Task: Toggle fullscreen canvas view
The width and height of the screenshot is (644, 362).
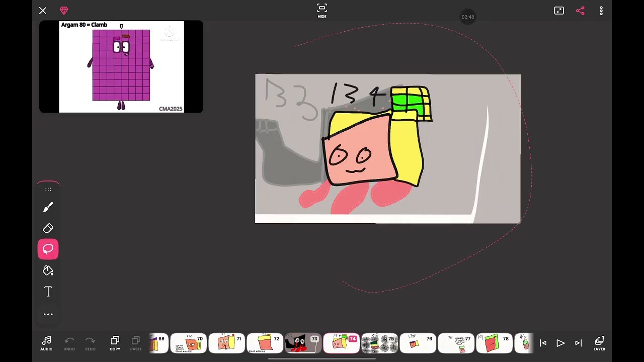Action: tap(559, 11)
